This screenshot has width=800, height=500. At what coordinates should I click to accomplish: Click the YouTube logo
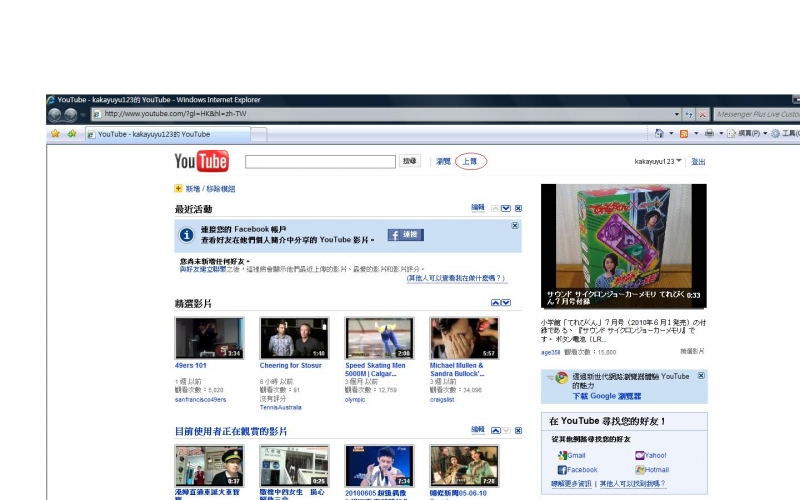coord(202,161)
